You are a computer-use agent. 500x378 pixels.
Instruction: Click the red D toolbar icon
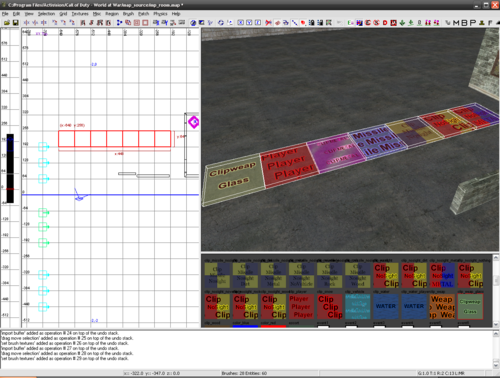[x=385, y=23]
